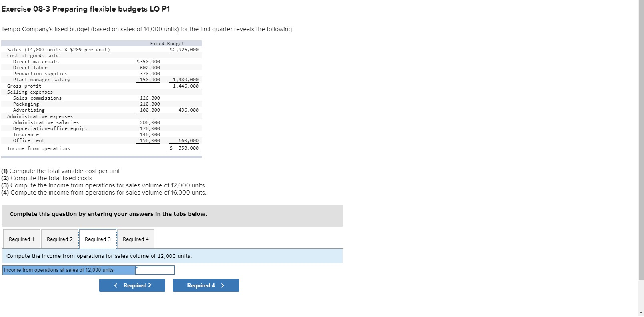
Task: Click instruction (3) about sales volume of 12,000 units
Action: 104,185
